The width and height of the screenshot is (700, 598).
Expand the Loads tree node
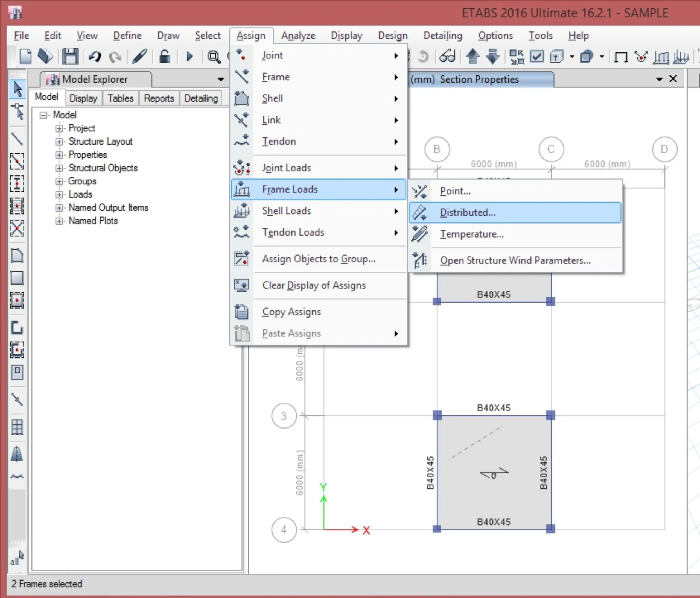[x=59, y=195]
